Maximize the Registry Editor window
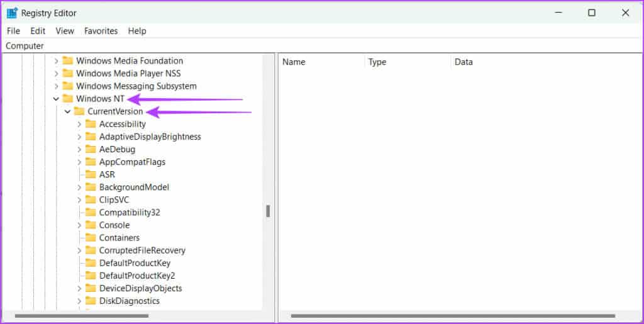Image resolution: width=644 pixels, height=324 pixels. click(591, 13)
